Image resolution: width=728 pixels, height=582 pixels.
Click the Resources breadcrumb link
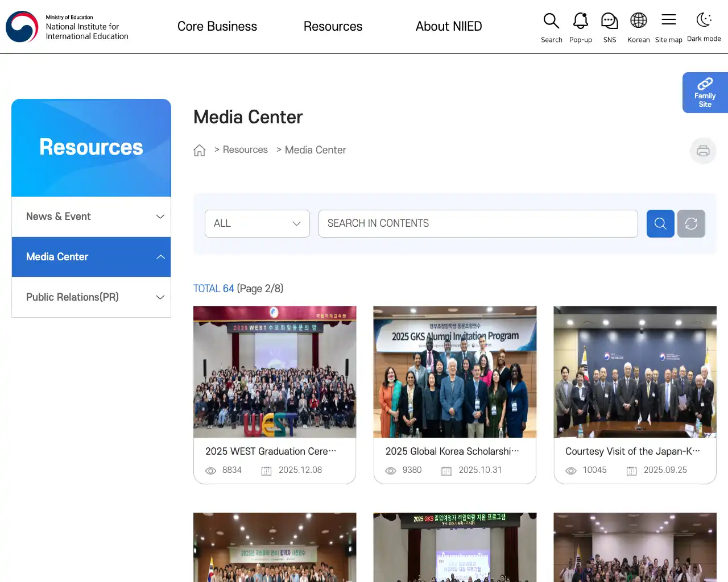[x=245, y=149]
